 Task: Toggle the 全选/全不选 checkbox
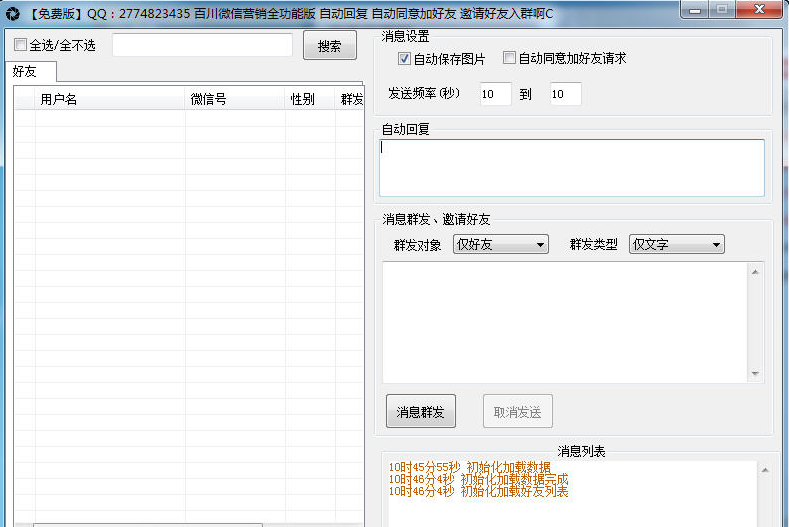click(21, 45)
